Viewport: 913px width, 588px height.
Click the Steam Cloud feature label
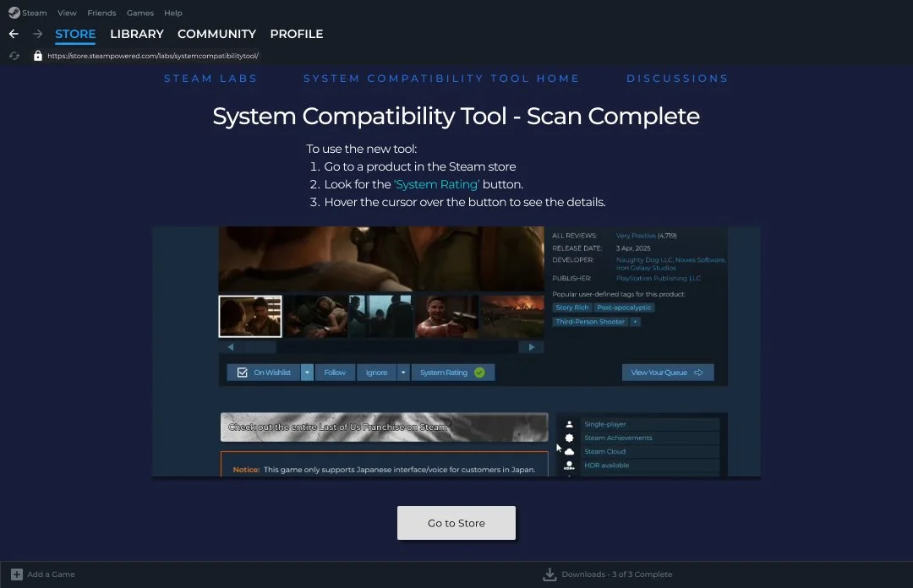pyautogui.click(x=605, y=452)
